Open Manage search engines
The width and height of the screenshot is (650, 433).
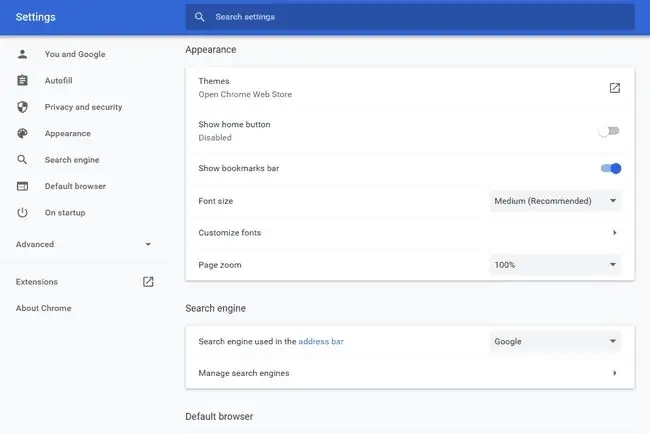click(x=410, y=373)
